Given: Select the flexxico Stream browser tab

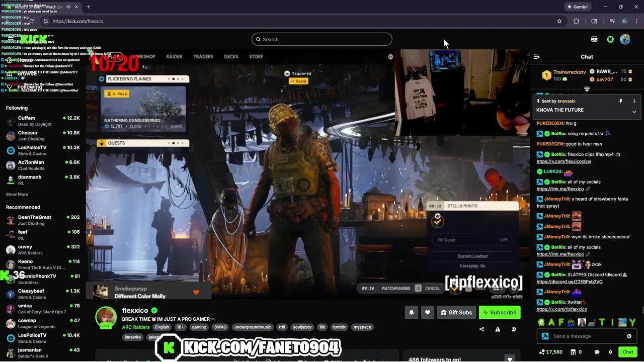Looking at the screenshot, I should pos(42,7).
